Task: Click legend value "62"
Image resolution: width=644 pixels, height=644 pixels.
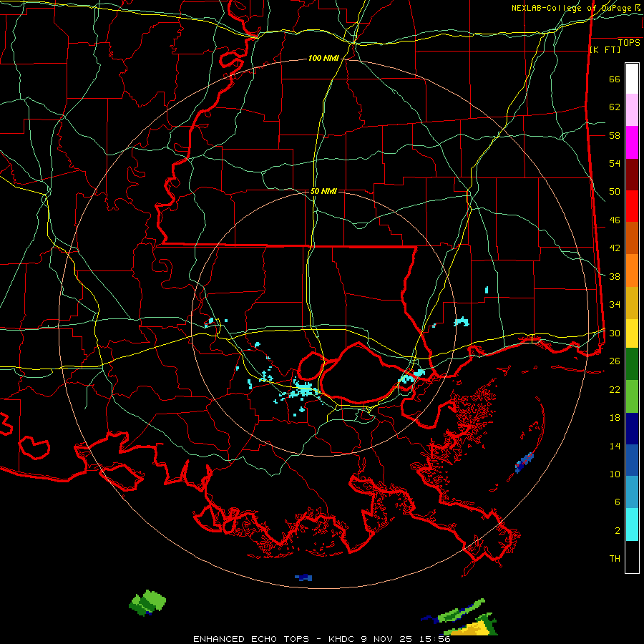Action: tap(615, 107)
